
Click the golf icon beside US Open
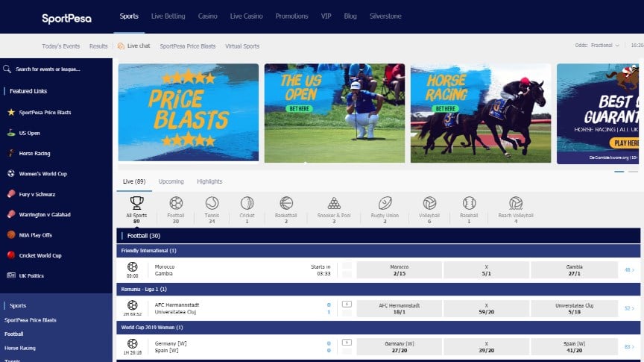click(11, 132)
